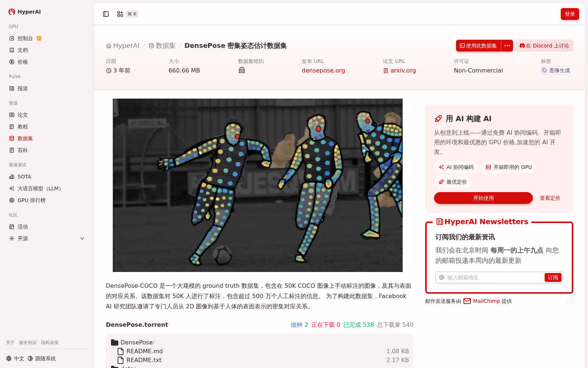The image size is (588, 368).
Task: Click the Non-Commercial license text
Action: point(478,70)
